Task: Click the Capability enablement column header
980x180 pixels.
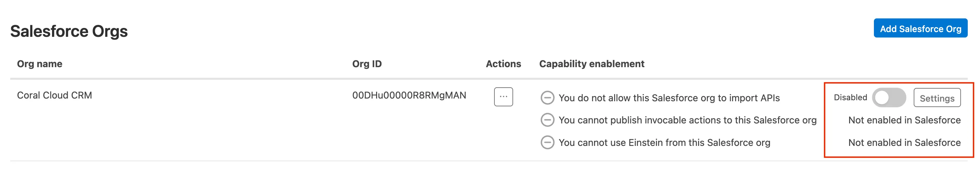Action: click(592, 64)
